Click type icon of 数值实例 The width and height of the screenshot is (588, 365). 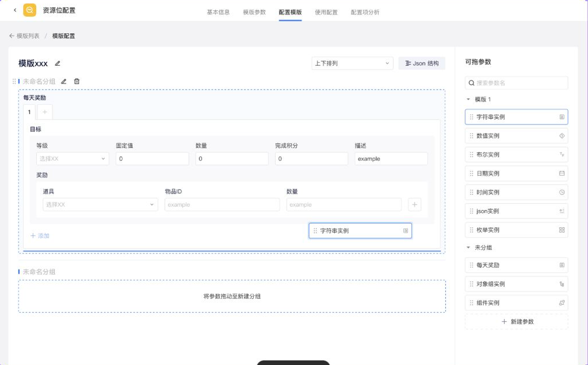tap(562, 136)
